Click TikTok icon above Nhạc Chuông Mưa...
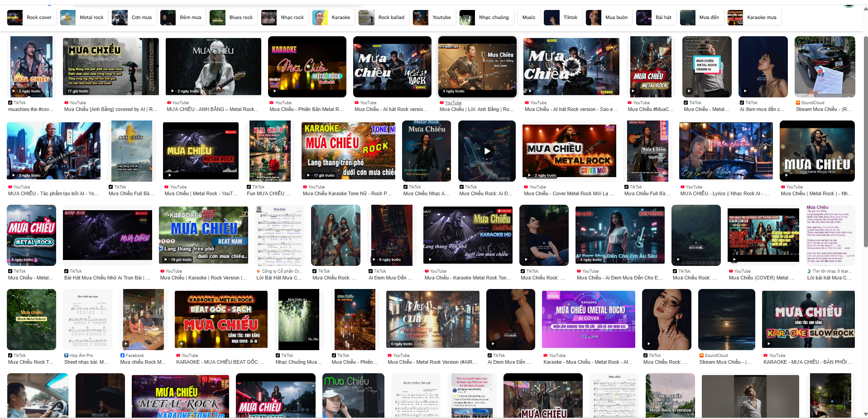The image size is (868, 419). [278, 356]
